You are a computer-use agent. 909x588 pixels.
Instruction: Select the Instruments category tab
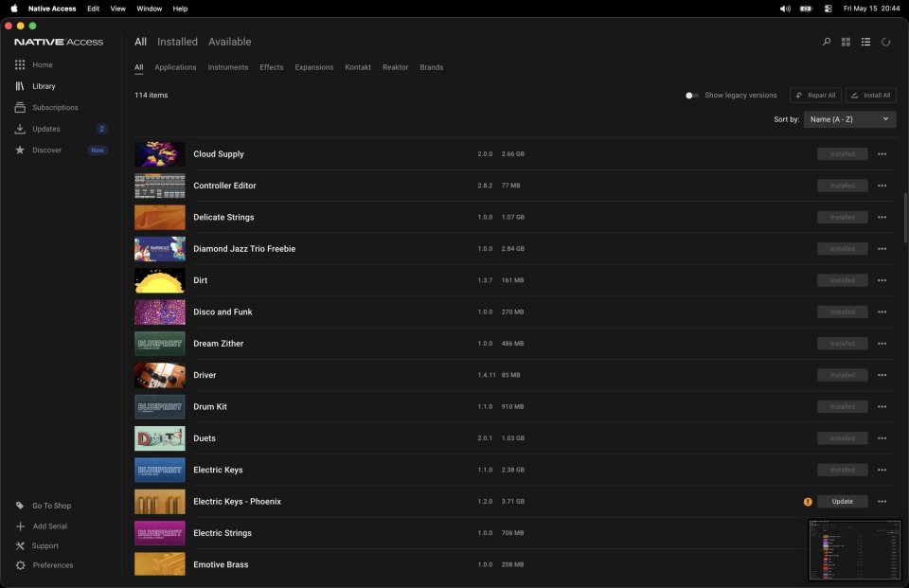click(228, 67)
